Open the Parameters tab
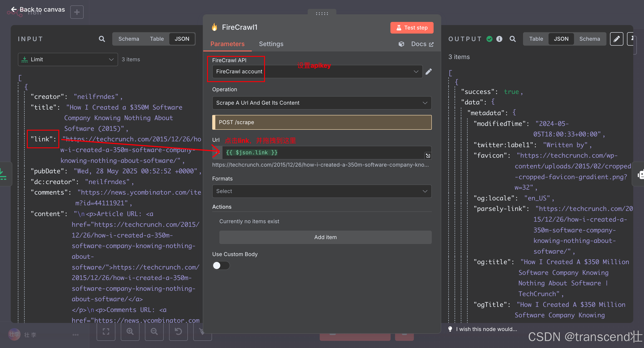 click(227, 44)
